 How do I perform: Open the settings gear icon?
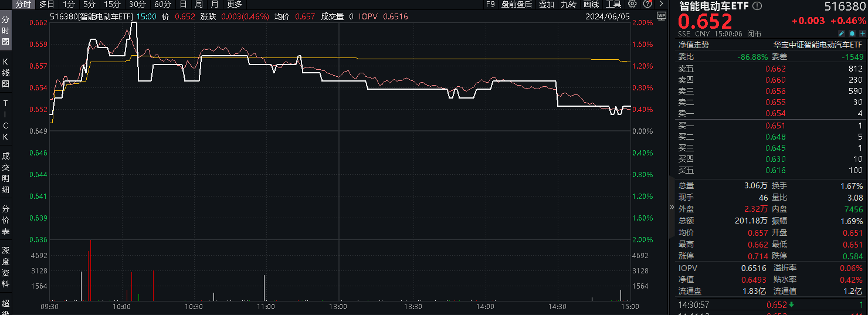click(x=632, y=4)
